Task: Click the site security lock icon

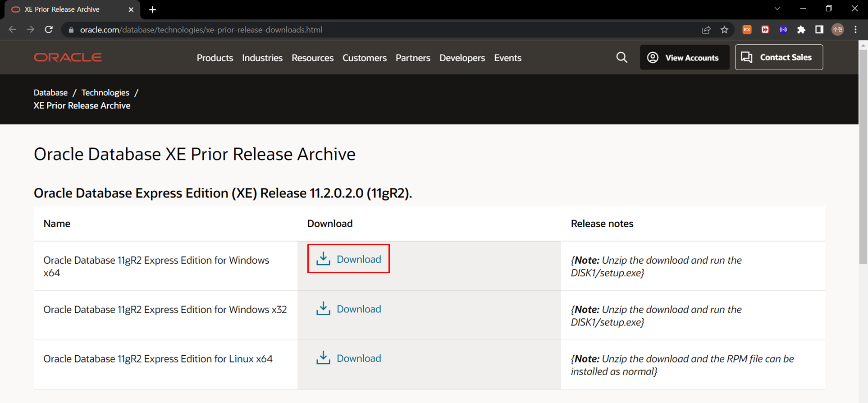Action: (x=71, y=30)
